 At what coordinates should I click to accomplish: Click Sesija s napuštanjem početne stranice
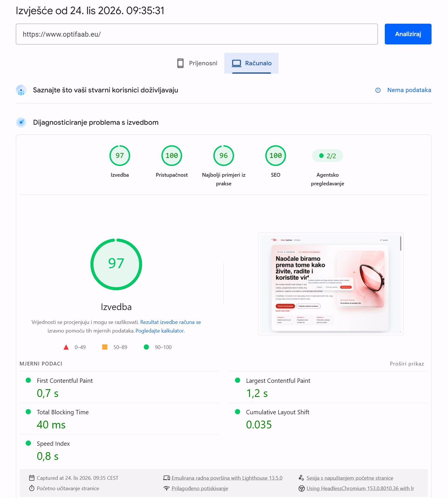click(350, 478)
